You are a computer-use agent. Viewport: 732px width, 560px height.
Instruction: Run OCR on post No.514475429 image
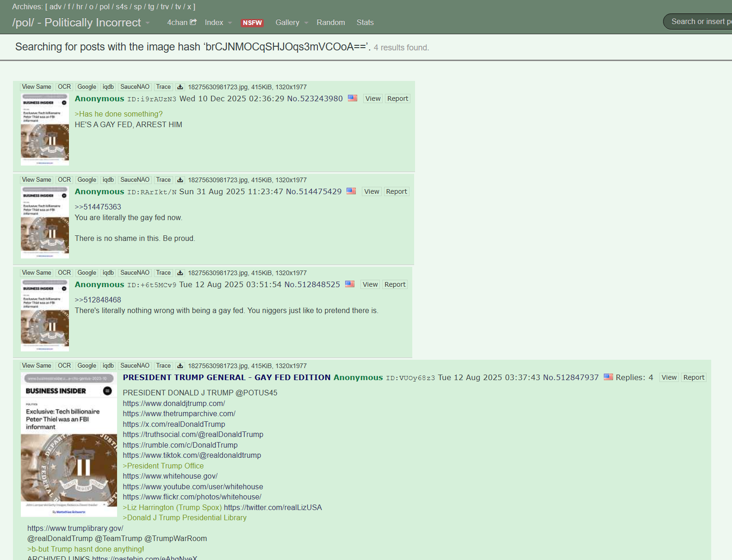64,180
